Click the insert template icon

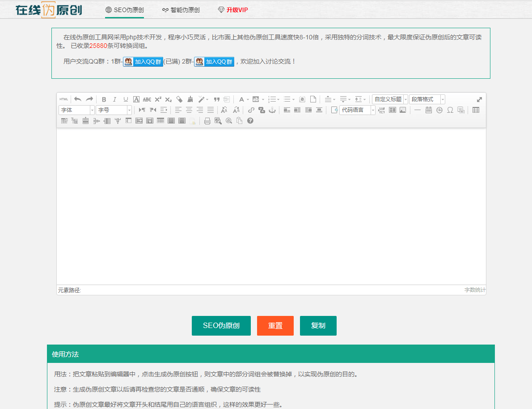(392, 110)
